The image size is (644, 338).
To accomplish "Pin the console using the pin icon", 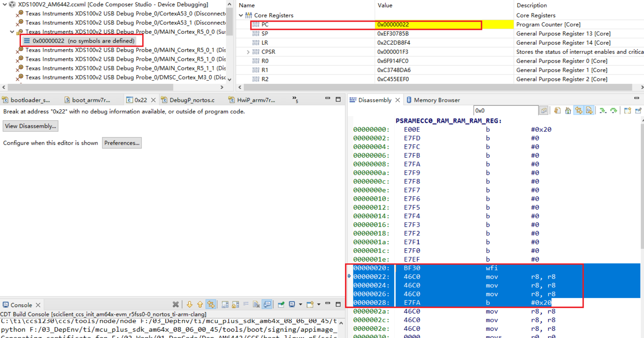I will (x=281, y=304).
